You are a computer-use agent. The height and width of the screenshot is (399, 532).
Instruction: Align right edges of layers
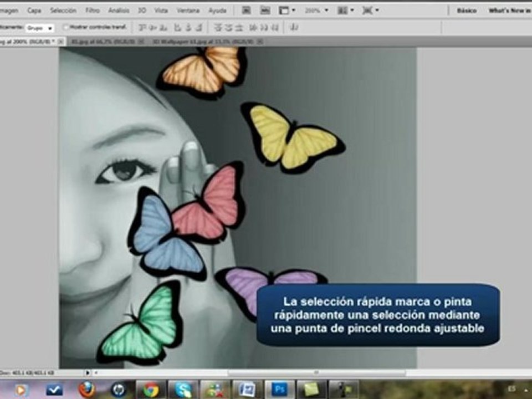[199, 28]
